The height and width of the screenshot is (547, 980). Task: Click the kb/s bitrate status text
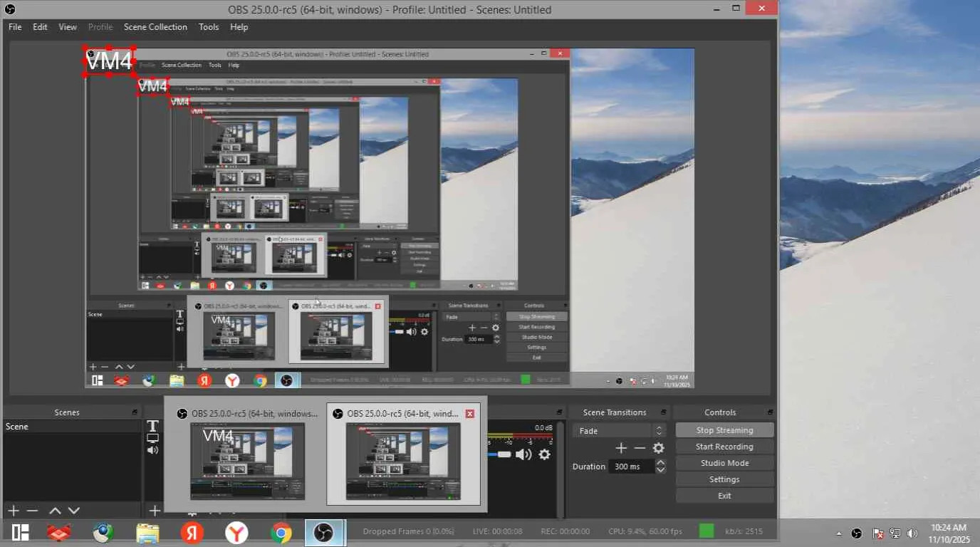[x=744, y=531]
